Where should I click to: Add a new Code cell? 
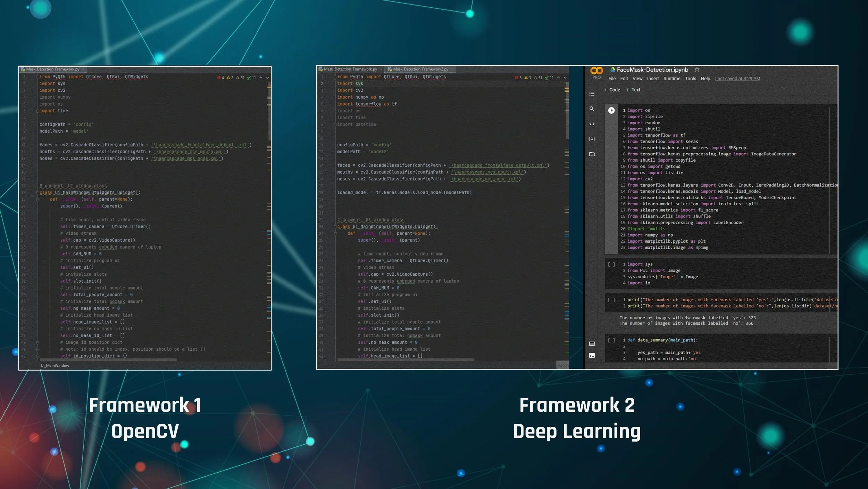tap(612, 90)
